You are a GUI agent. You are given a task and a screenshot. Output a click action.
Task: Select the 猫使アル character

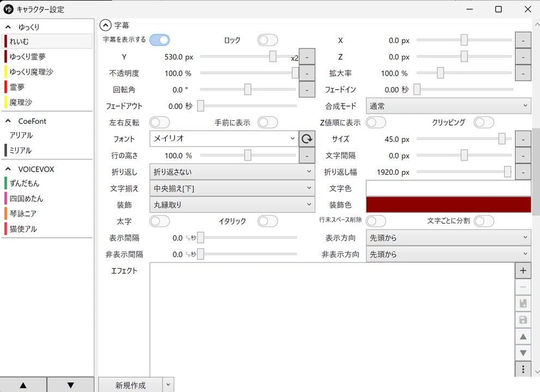click(47, 229)
